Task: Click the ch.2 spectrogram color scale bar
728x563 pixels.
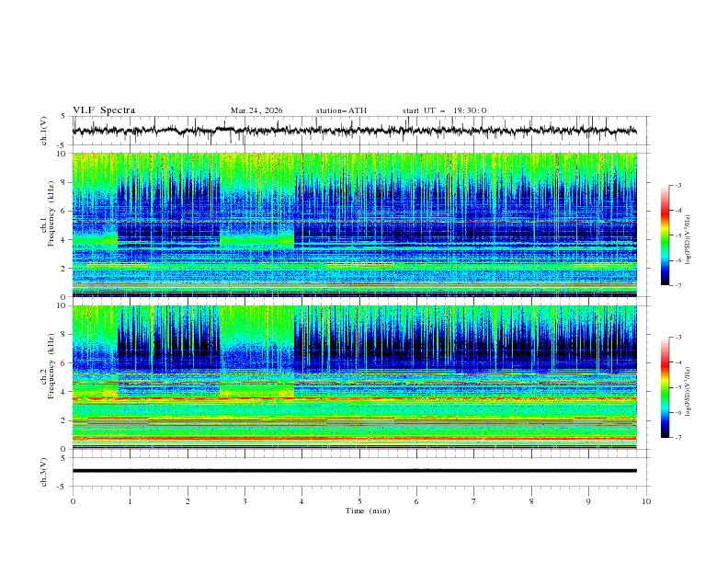Action: tap(665, 387)
